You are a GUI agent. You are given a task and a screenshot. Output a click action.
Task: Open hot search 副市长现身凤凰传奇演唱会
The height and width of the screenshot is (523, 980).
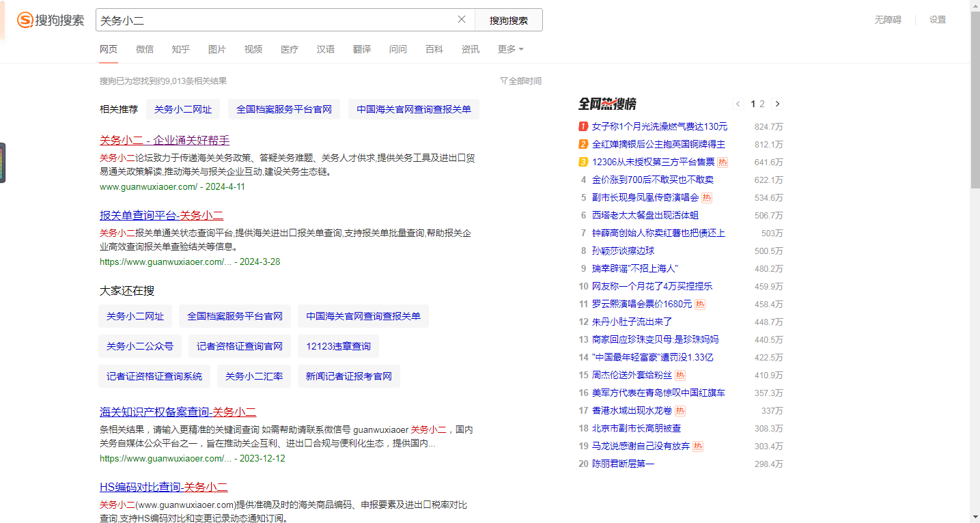[645, 197]
